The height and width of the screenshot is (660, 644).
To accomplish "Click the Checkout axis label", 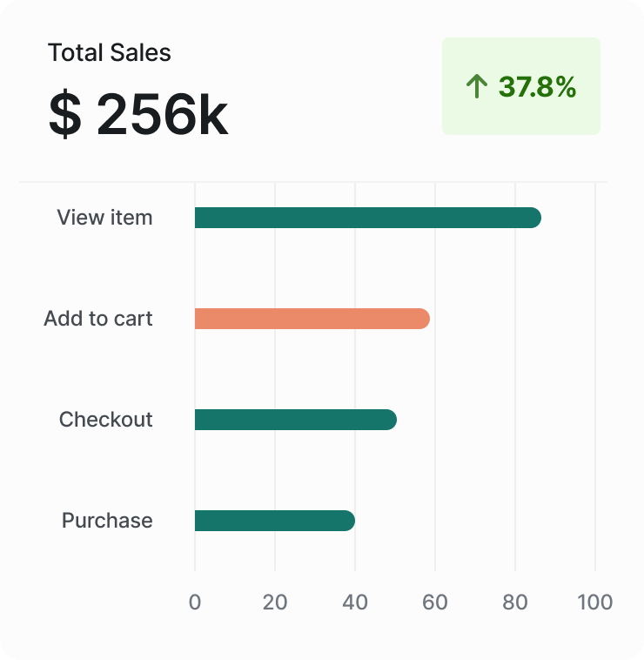I will 105,420.
